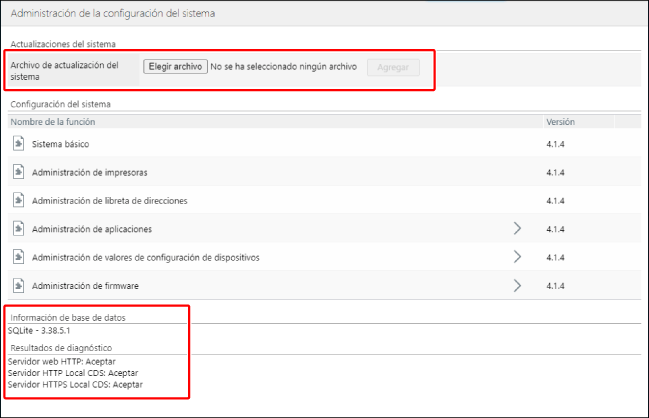Click the Agregar button
Screen dimensions: 649x418
click(393, 67)
